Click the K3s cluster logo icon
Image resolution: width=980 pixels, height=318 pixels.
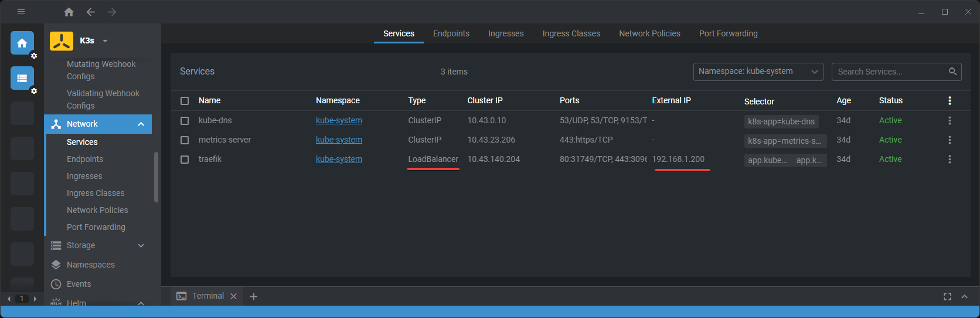(x=62, y=41)
